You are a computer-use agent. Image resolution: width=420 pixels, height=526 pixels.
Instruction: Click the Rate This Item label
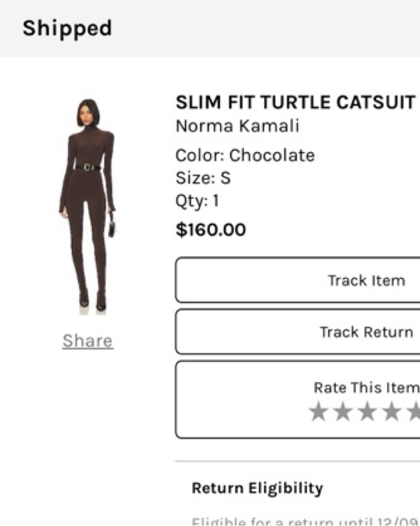(x=366, y=387)
